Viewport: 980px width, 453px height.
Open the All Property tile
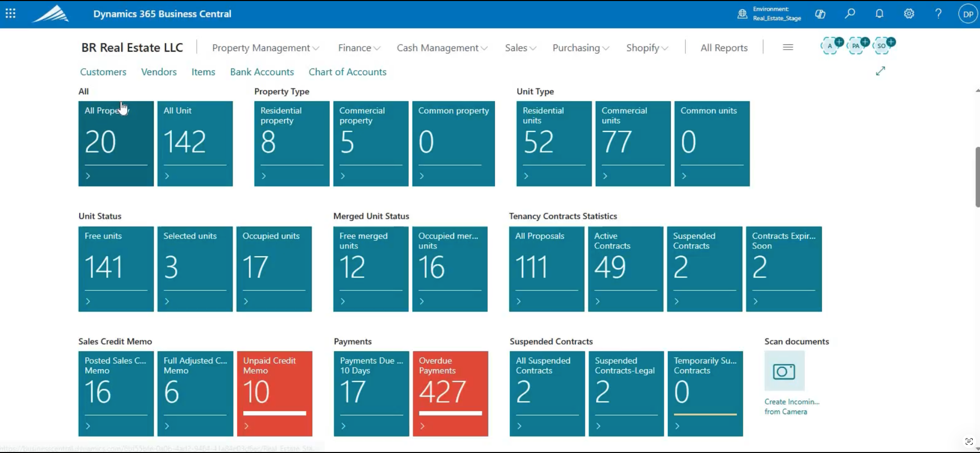pyautogui.click(x=116, y=144)
